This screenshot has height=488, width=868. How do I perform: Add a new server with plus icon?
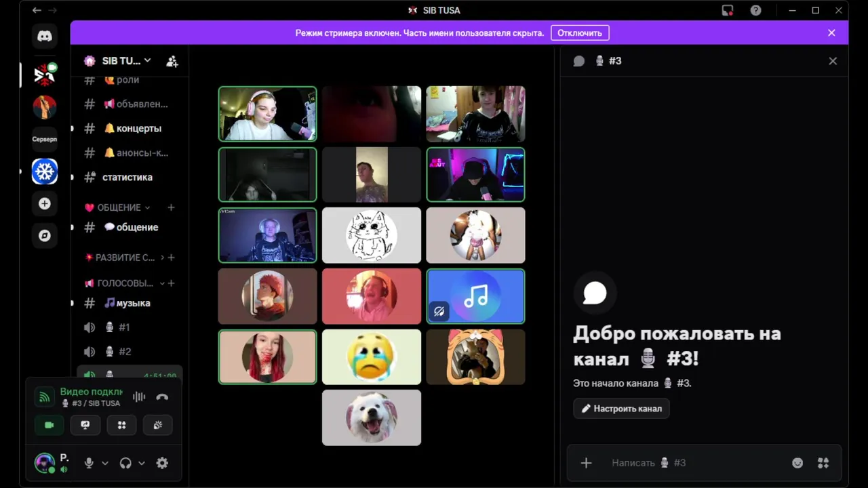[x=45, y=203]
